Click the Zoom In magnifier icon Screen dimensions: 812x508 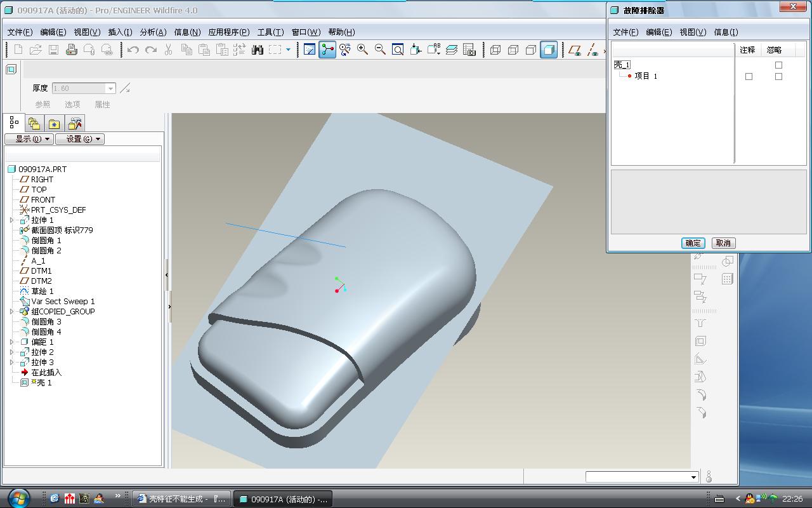coord(363,50)
